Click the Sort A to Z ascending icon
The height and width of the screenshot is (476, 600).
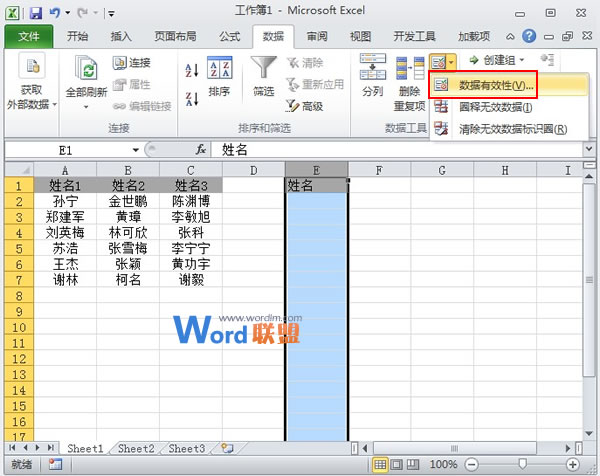click(x=192, y=70)
